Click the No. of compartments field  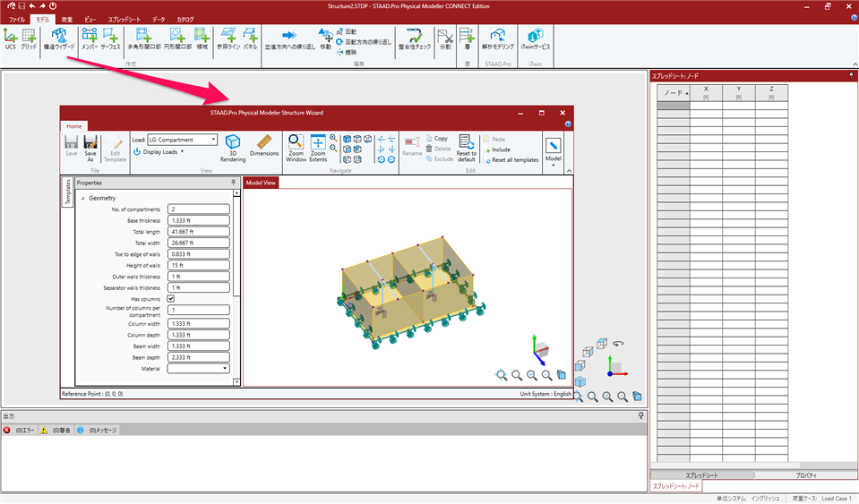pyautogui.click(x=198, y=209)
